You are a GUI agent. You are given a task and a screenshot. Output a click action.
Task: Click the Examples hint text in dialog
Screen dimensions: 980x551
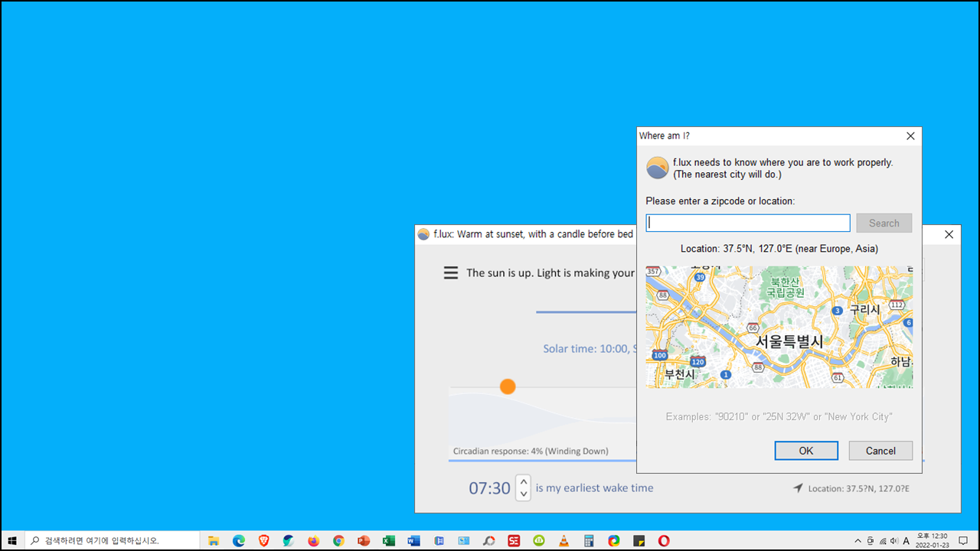point(779,416)
